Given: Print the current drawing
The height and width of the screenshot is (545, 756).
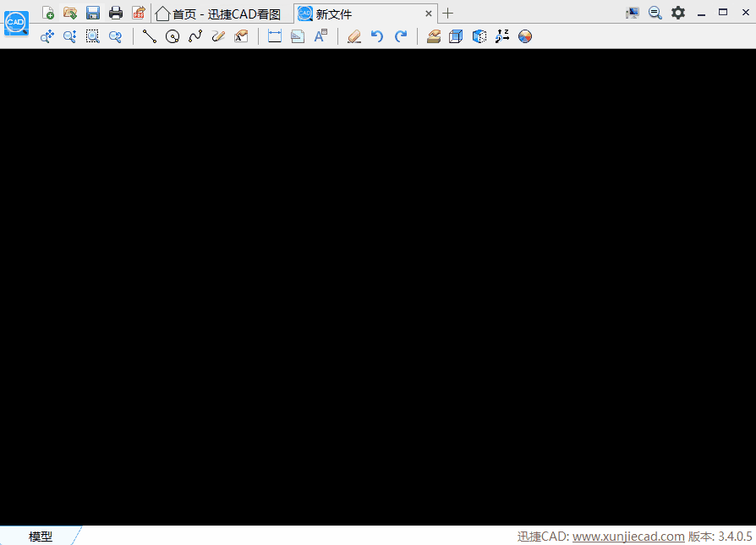Looking at the screenshot, I should point(116,13).
